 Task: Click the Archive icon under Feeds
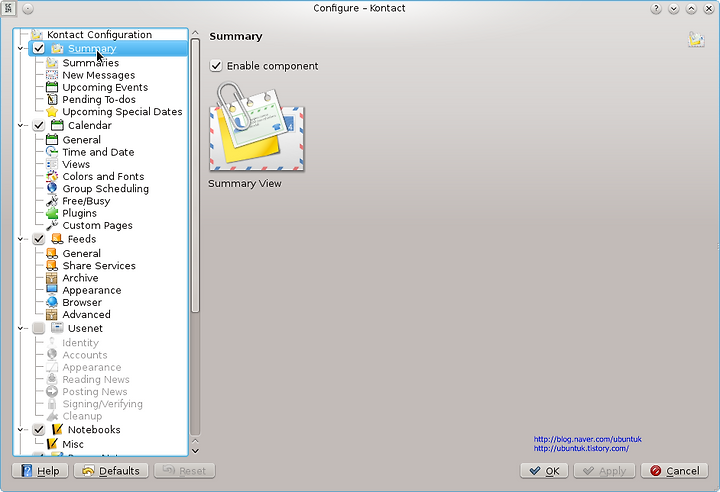coord(52,278)
